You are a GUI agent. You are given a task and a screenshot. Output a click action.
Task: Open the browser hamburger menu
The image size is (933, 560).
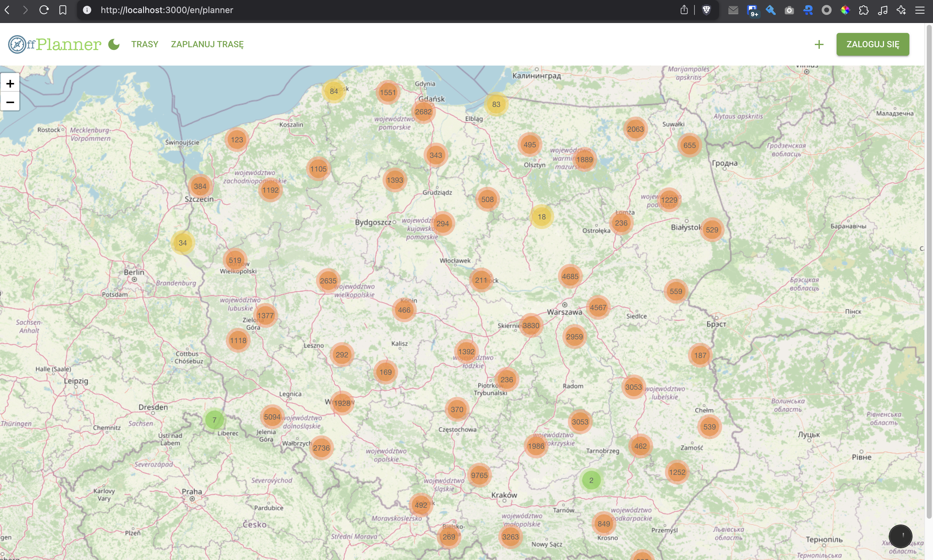click(919, 10)
